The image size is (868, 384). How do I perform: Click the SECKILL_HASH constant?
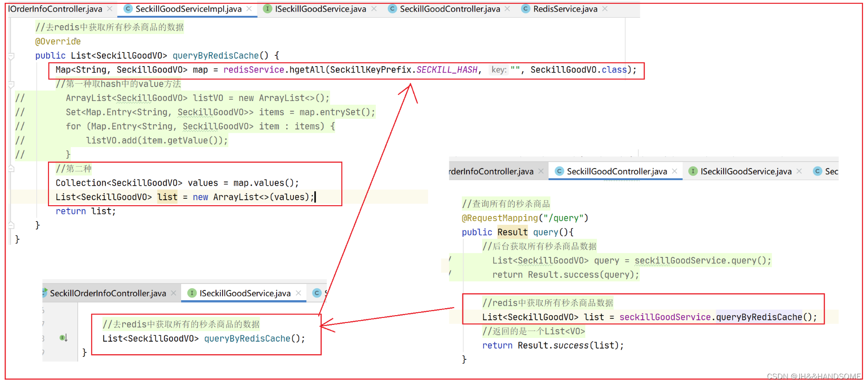447,70
